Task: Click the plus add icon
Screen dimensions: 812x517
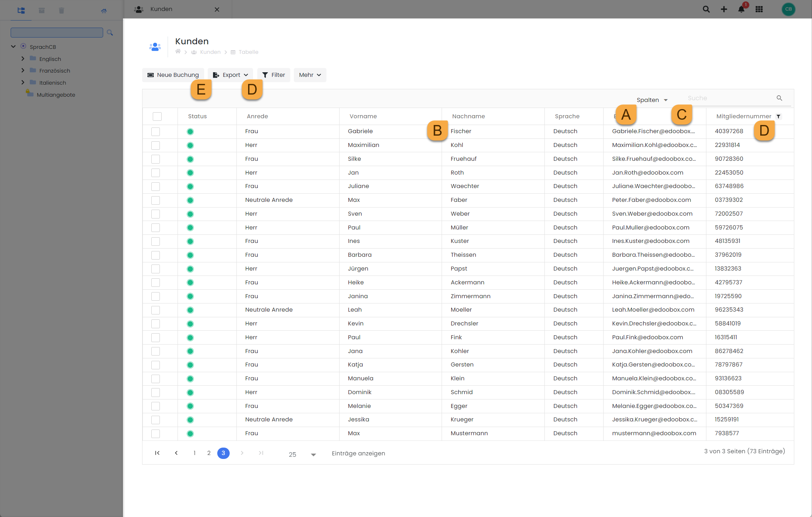Action: tap(724, 10)
